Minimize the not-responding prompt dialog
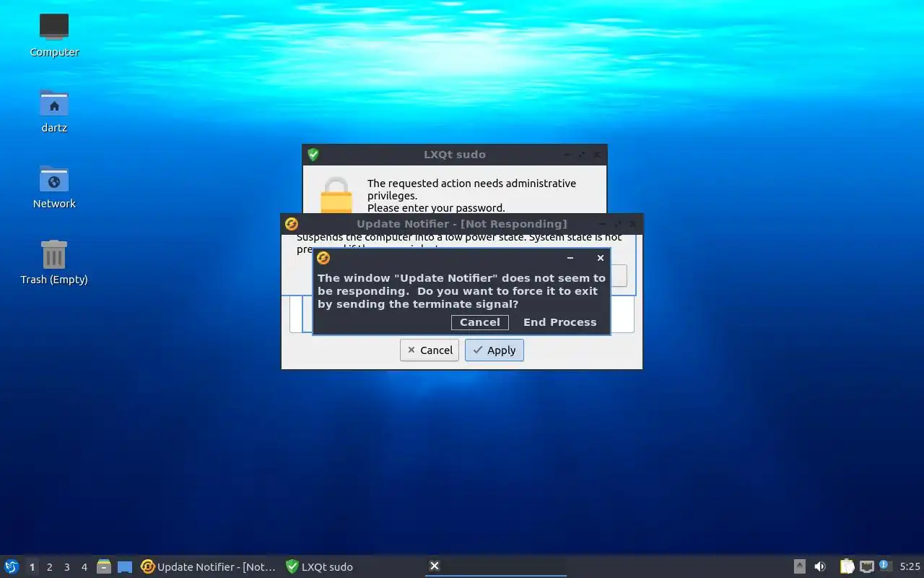This screenshot has width=924, height=578. 570,258
